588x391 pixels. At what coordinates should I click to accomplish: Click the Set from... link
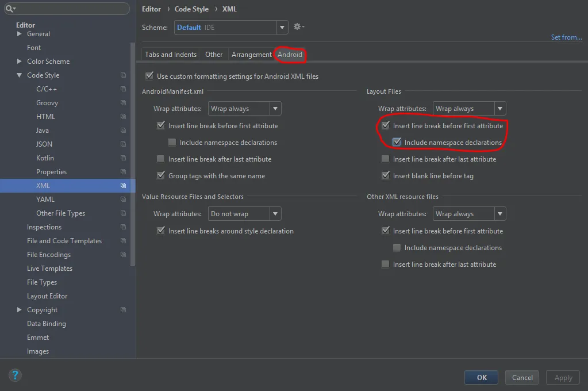click(x=566, y=37)
